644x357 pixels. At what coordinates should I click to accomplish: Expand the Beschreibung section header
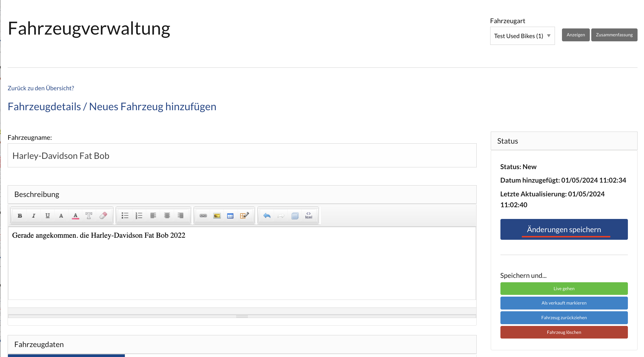point(37,194)
